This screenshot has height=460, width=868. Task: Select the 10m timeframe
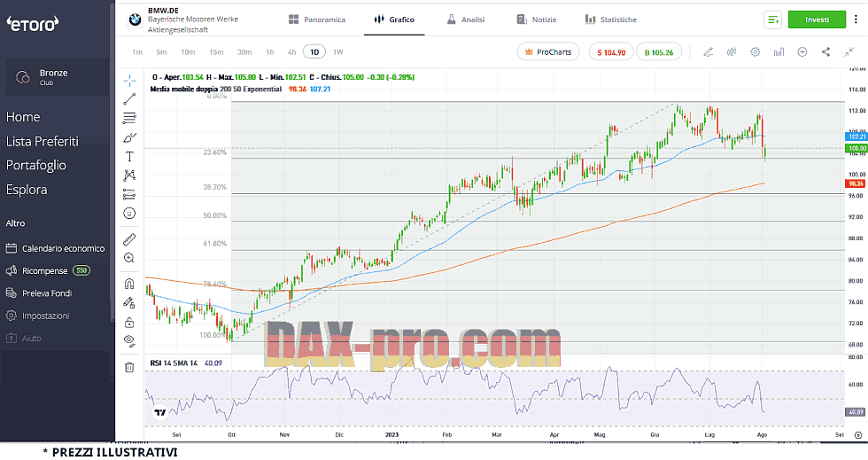pyautogui.click(x=188, y=52)
